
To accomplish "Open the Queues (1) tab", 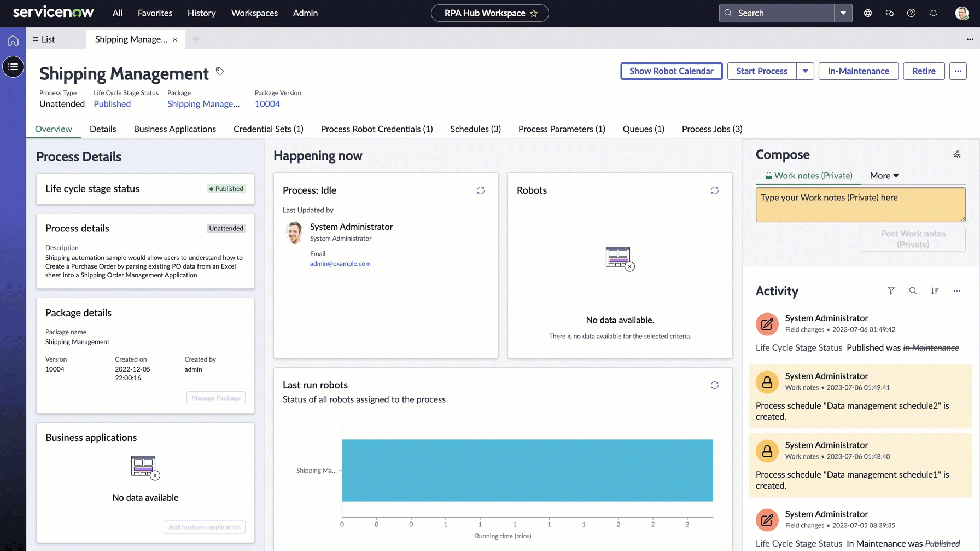I will click(x=644, y=129).
